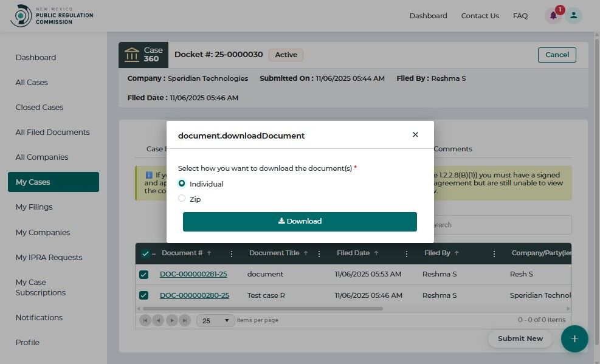Screen dimensions: 600x364
Task: Go to first page pager icon
Action: pos(145,320)
